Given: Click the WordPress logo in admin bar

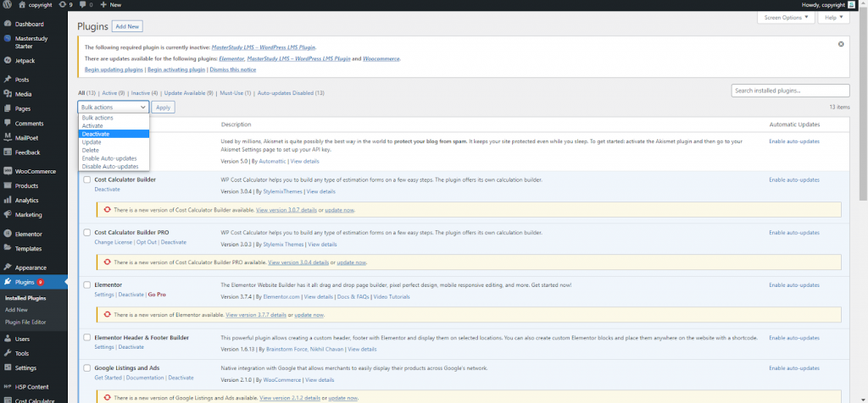Looking at the screenshot, I should pos(7,5).
